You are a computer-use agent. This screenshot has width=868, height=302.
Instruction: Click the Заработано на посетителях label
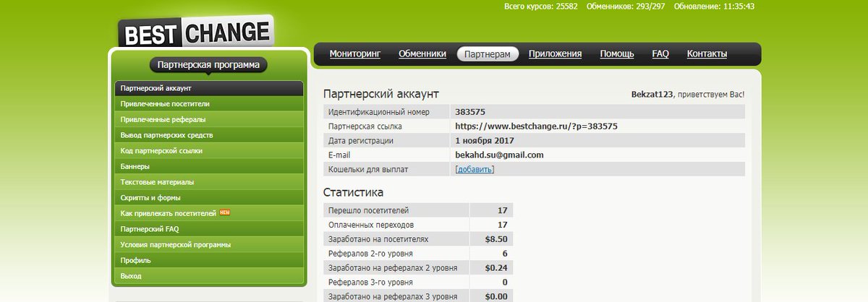pos(378,238)
